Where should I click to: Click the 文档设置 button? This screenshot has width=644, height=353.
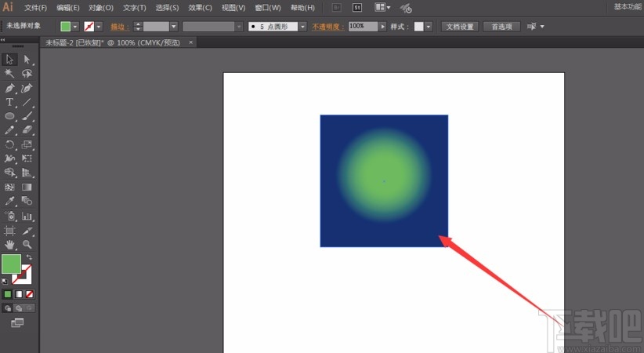(460, 27)
